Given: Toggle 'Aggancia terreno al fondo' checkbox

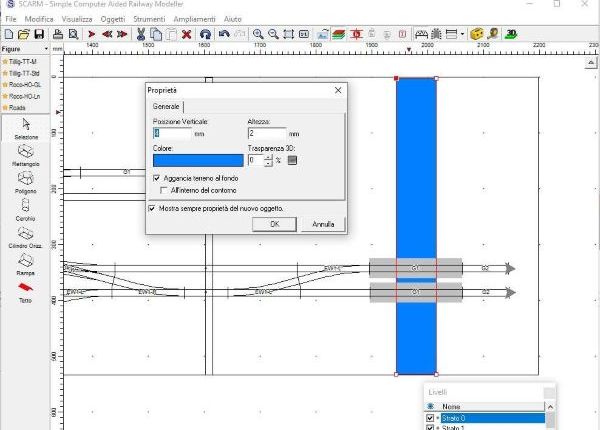Looking at the screenshot, I should click(156, 178).
